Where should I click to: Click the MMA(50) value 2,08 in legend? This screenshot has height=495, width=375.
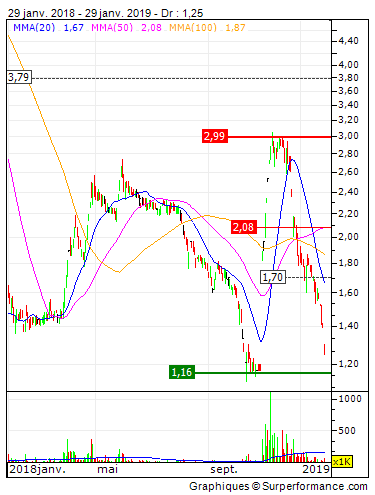[x=151, y=28]
